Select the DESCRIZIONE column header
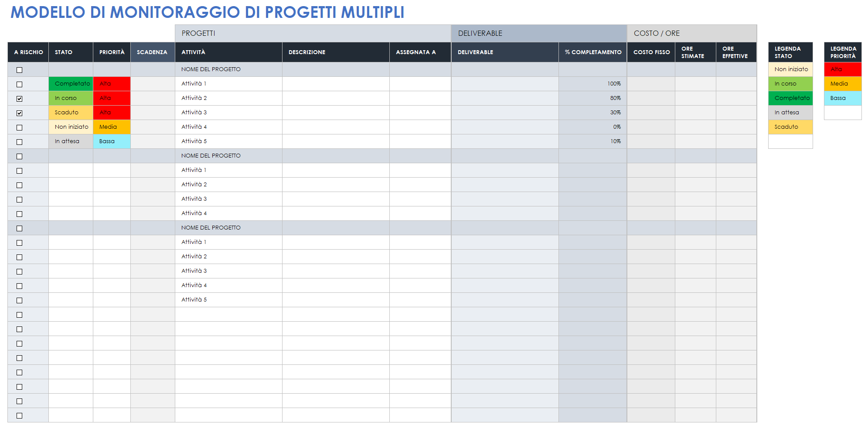 click(336, 52)
